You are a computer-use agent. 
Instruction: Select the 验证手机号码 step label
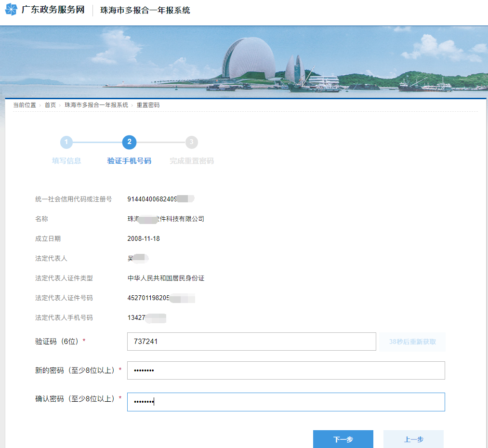point(129,161)
